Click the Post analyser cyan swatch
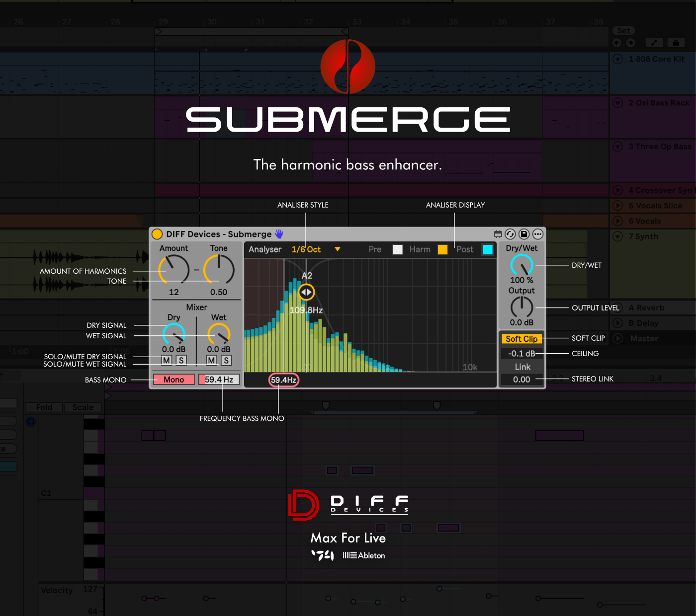Image resolution: width=696 pixels, height=616 pixels. (488, 249)
